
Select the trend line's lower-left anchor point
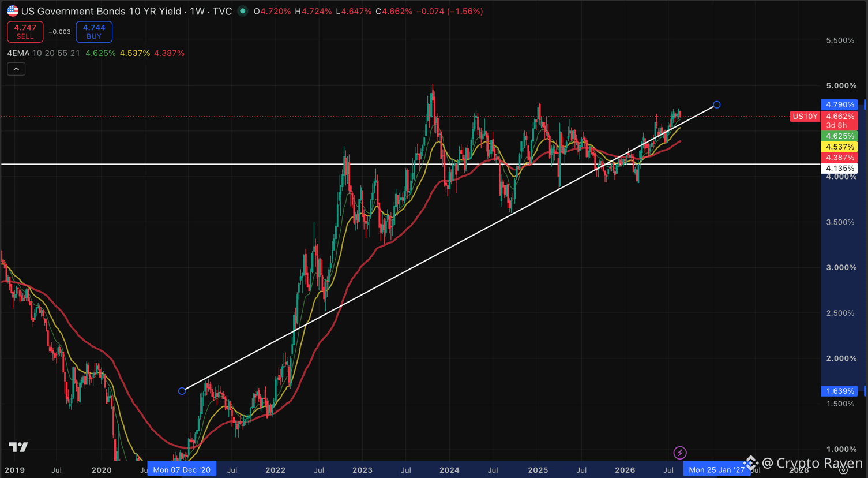[x=182, y=391]
